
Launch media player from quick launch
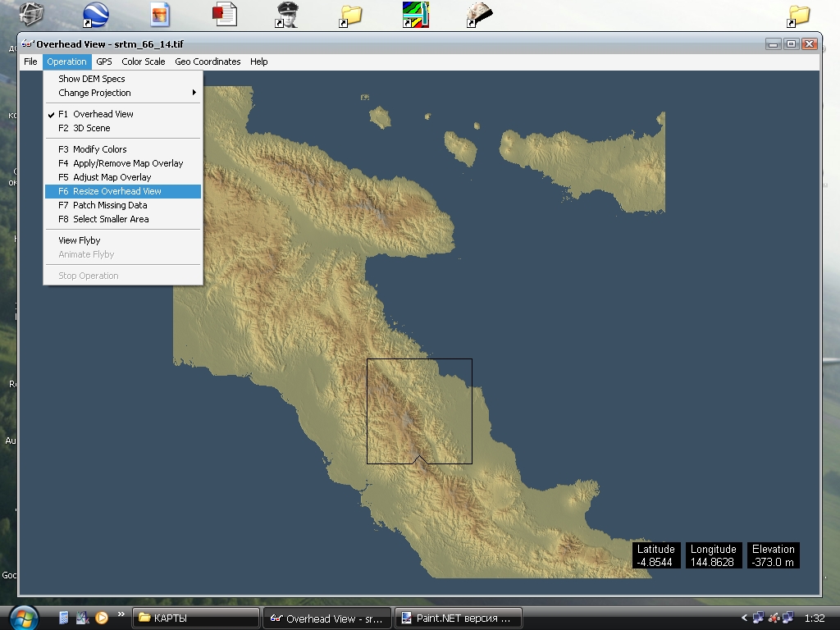(102, 618)
